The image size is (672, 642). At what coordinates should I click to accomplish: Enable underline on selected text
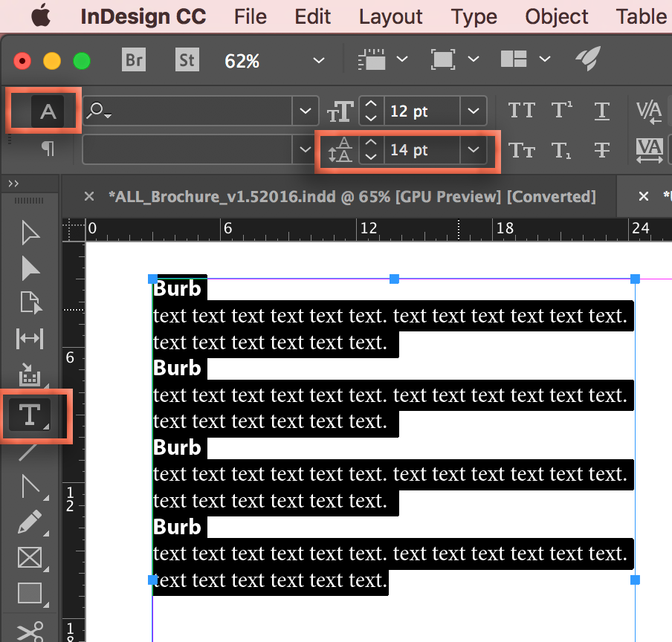click(602, 109)
